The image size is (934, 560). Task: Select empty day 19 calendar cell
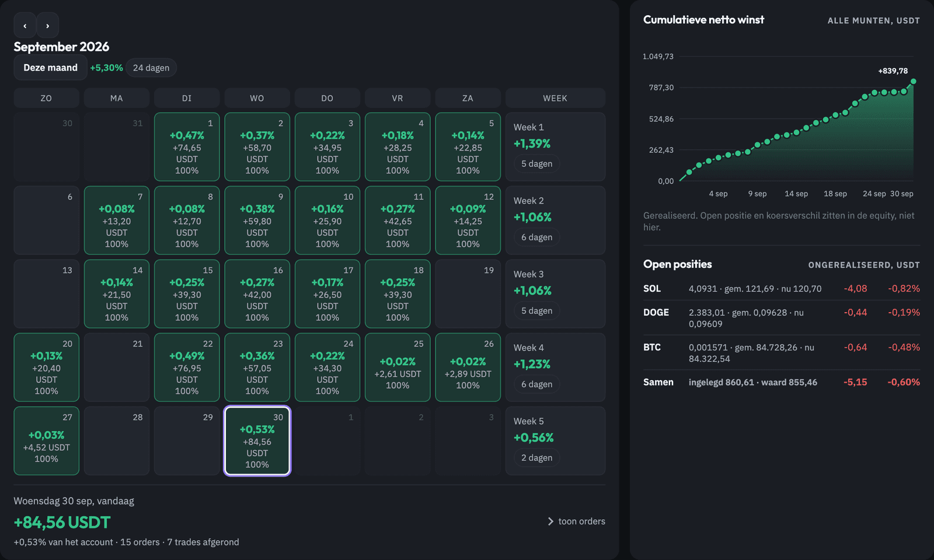coord(468,294)
